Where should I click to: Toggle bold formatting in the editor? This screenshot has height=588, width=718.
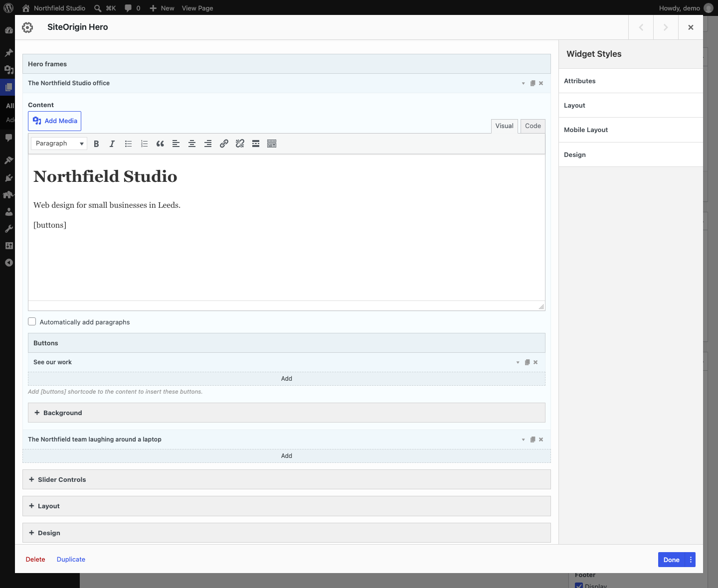(96, 144)
